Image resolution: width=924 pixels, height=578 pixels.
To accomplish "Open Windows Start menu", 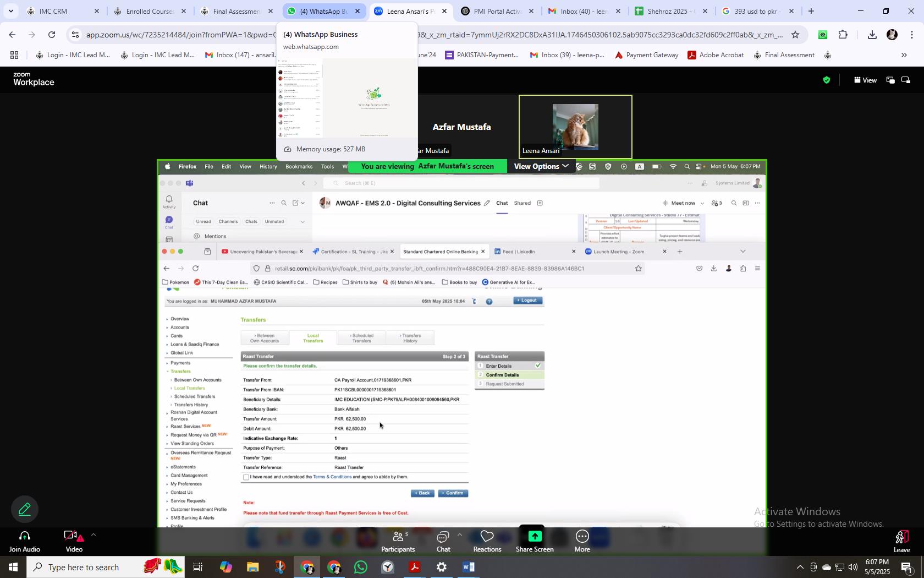I will (x=13, y=567).
